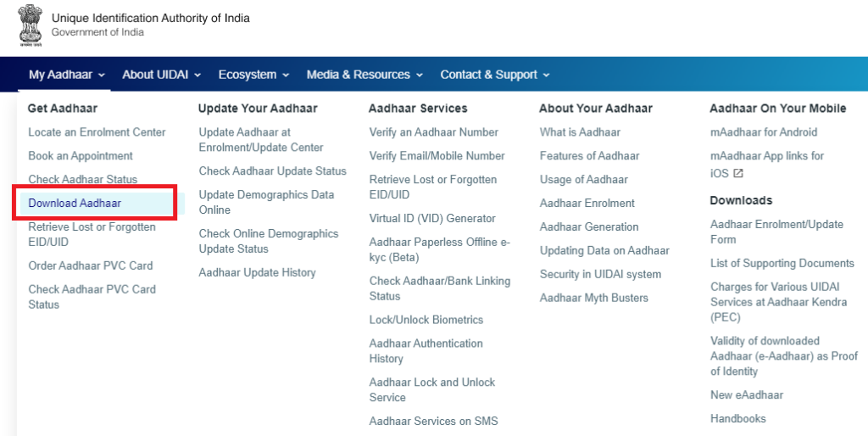Open the Contact & Support menu

(x=495, y=75)
